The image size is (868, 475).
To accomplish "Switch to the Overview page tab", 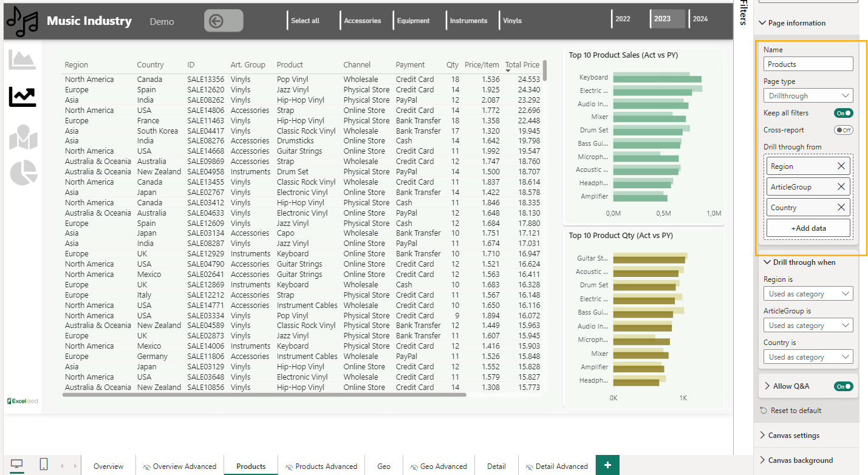I will 108,466.
